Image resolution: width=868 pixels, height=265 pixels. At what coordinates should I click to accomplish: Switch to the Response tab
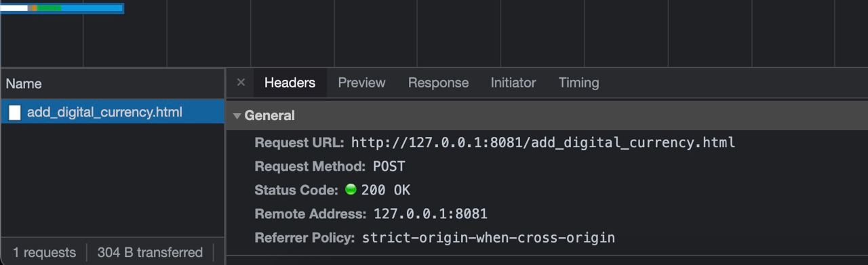[438, 83]
